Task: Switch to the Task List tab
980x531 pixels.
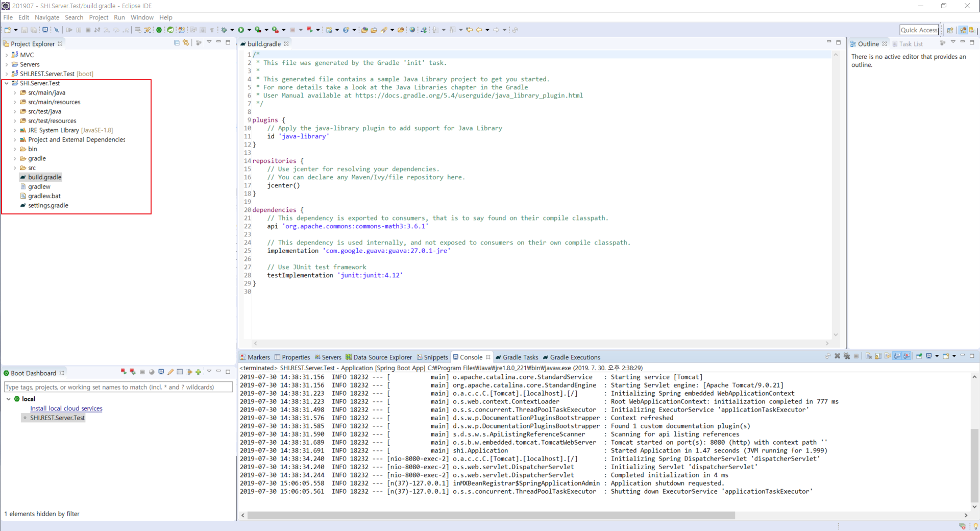Action: pyautogui.click(x=908, y=44)
